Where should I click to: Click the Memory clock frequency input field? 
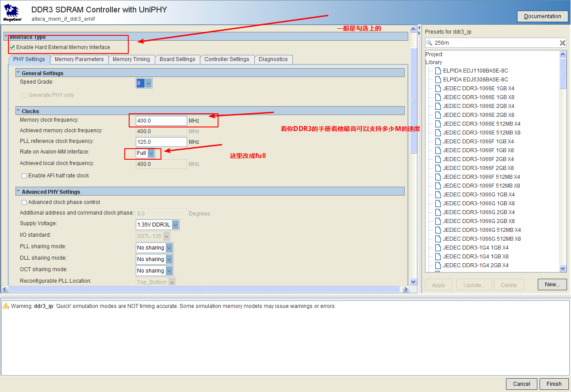tap(161, 121)
